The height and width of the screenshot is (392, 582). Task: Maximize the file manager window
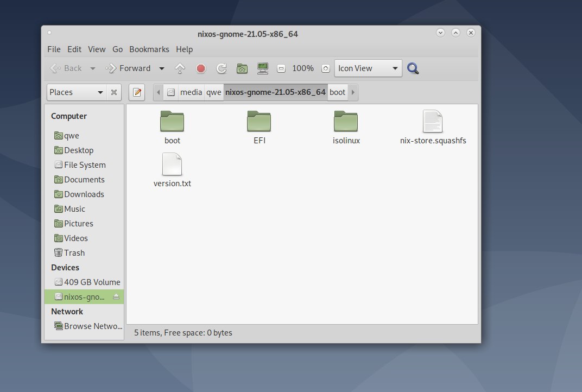click(x=456, y=33)
